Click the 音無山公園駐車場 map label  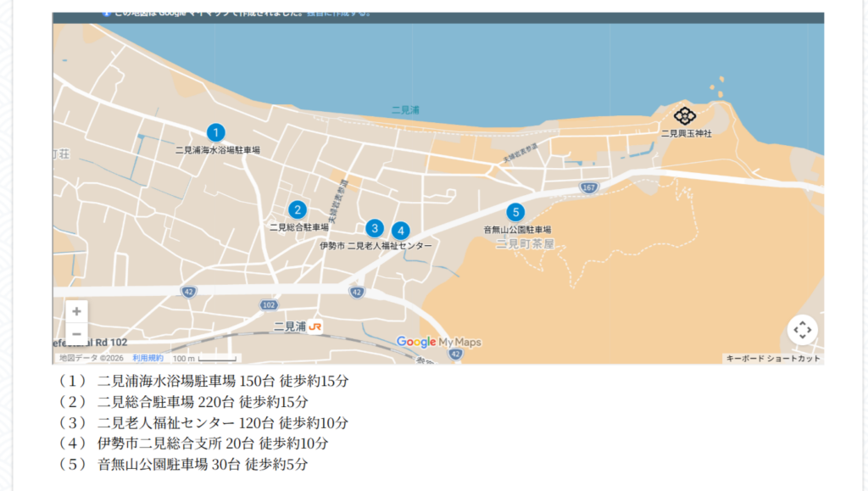(517, 230)
